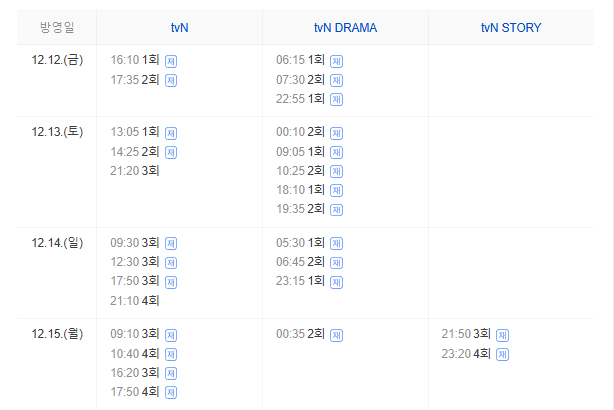This screenshot has width=614, height=410.
Task: Click the 12:30 3회 entry text
Action: tap(135, 262)
